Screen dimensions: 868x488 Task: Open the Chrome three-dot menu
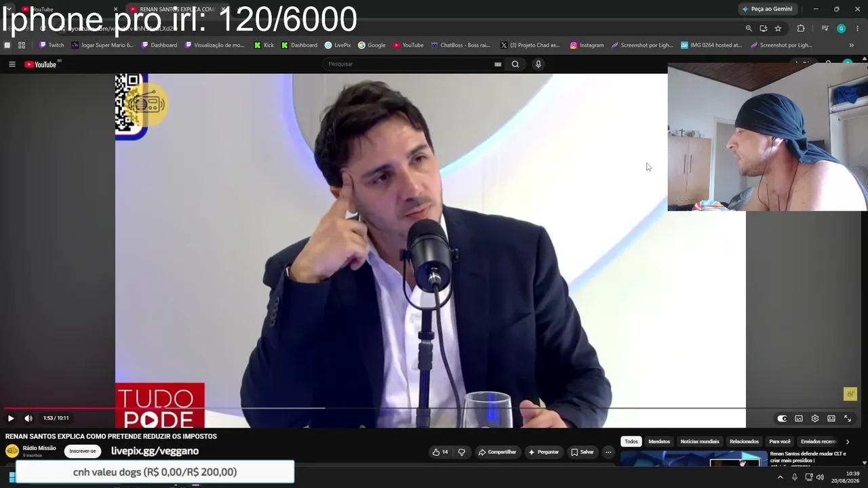coord(858,28)
